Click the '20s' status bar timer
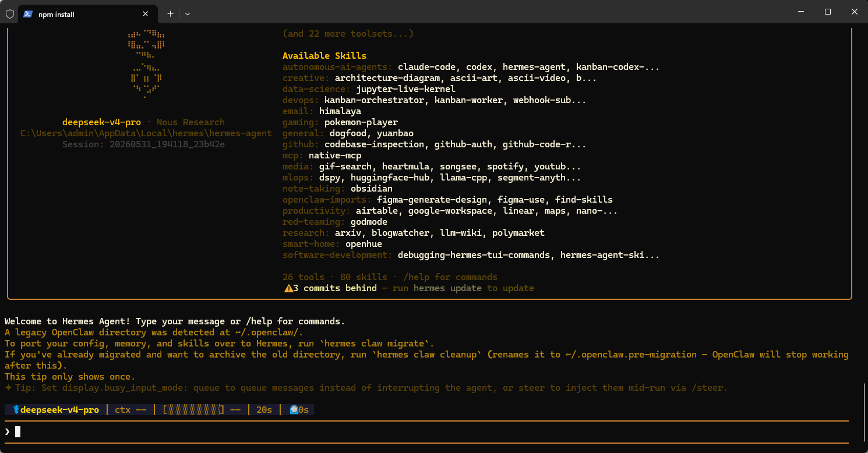The height and width of the screenshot is (453, 868). coord(264,410)
